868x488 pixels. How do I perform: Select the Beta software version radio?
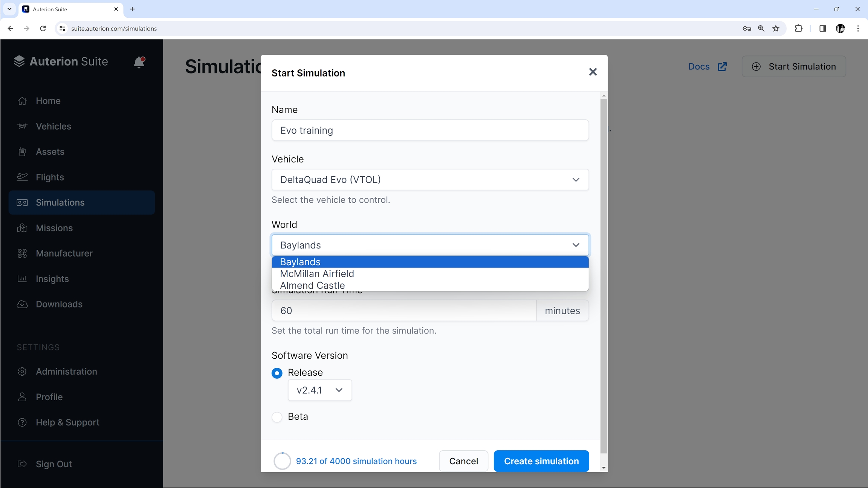click(x=277, y=417)
